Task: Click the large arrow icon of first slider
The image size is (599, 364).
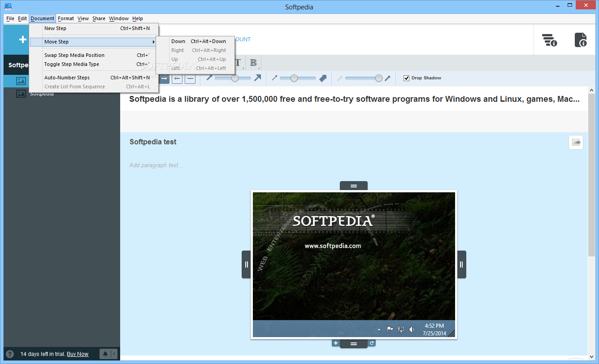Action: (x=257, y=78)
